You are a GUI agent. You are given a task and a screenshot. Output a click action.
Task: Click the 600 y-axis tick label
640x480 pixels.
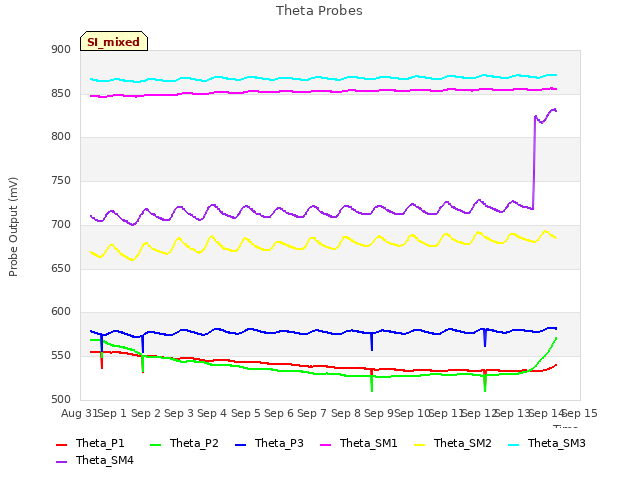[61, 312]
